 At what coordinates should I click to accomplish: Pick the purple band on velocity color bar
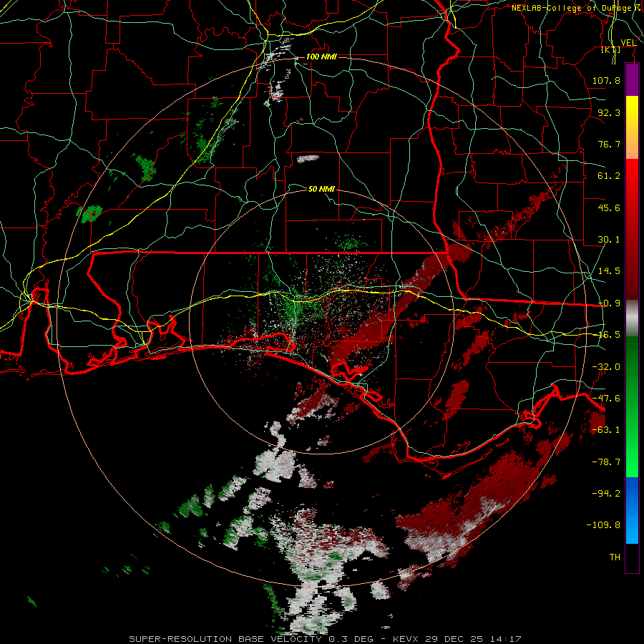[x=632, y=79]
